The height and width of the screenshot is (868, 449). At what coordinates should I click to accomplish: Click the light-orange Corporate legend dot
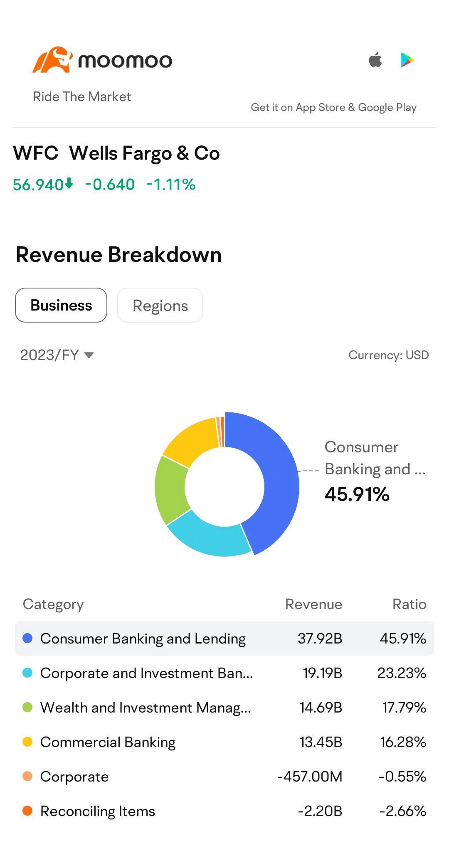27,776
